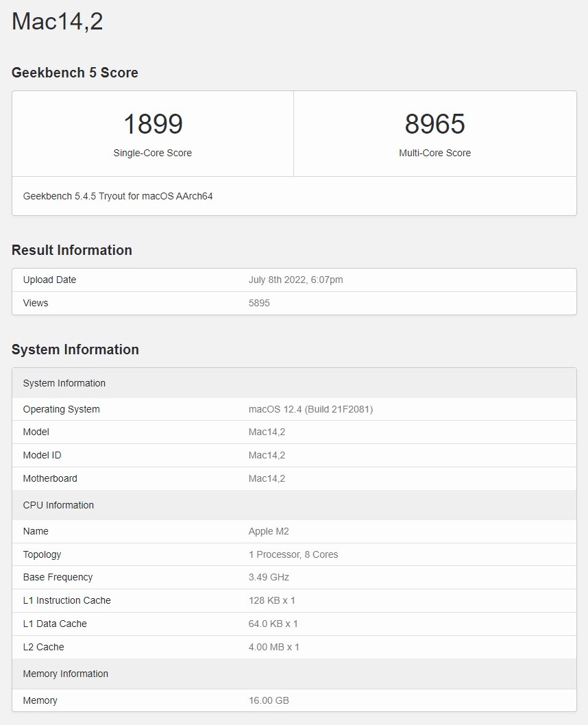Click the Result Information heading
The image size is (588, 725).
pyautogui.click(x=71, y=250)
